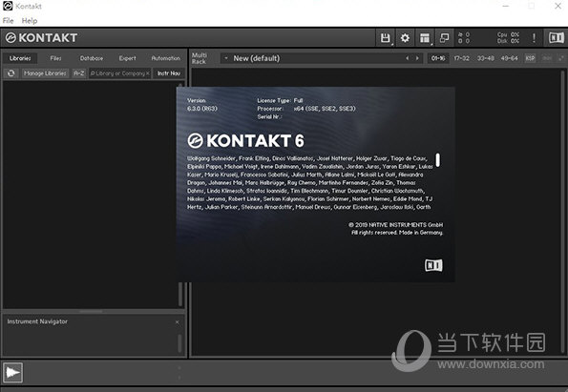The image size is (568, 392).
Task: Switch to the Automation tab
Action: coord(165,58)
